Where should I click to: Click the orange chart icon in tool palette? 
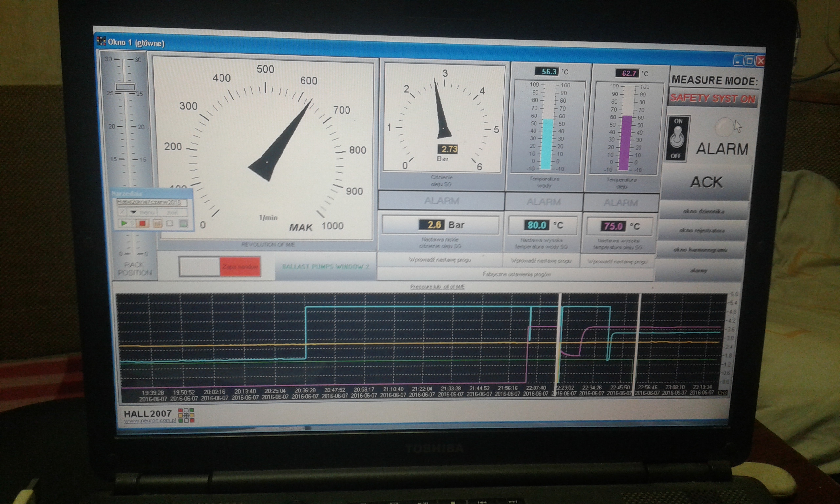tap(157, 223)
